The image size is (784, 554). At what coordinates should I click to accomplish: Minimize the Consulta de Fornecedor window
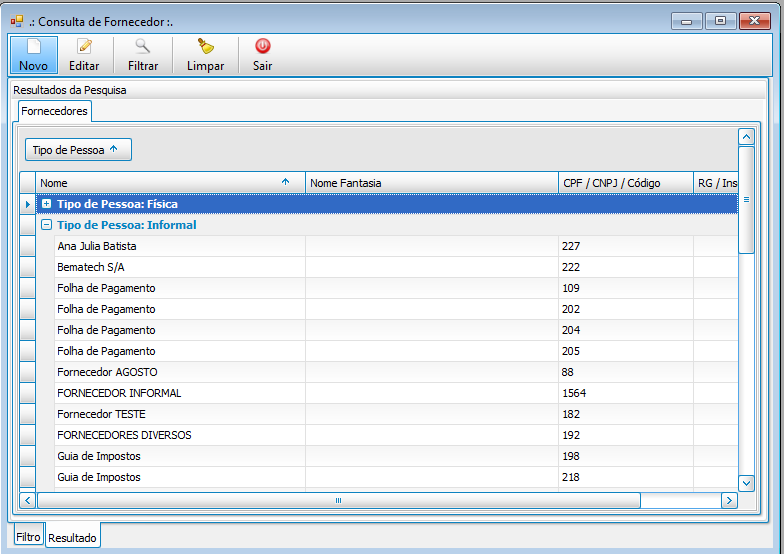click(x=686, y=21)
